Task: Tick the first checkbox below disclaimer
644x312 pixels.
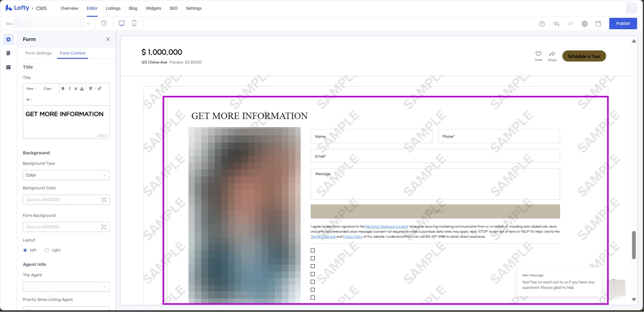Action: (313, 250)
